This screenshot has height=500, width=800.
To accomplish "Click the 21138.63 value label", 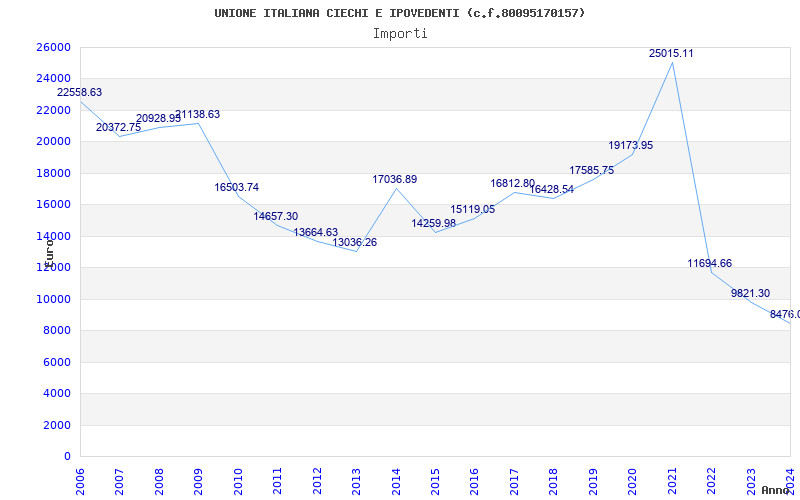I will [x=197, y=114].
